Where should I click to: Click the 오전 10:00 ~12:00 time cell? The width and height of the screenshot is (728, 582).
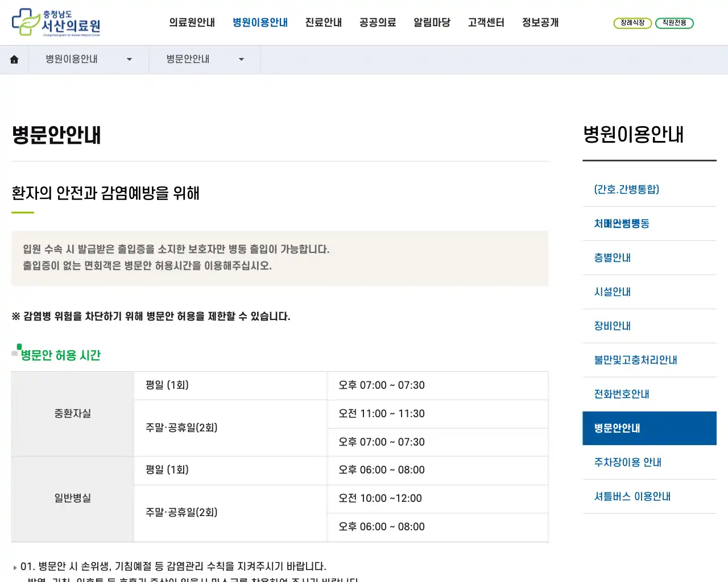(x=437, y=498)
